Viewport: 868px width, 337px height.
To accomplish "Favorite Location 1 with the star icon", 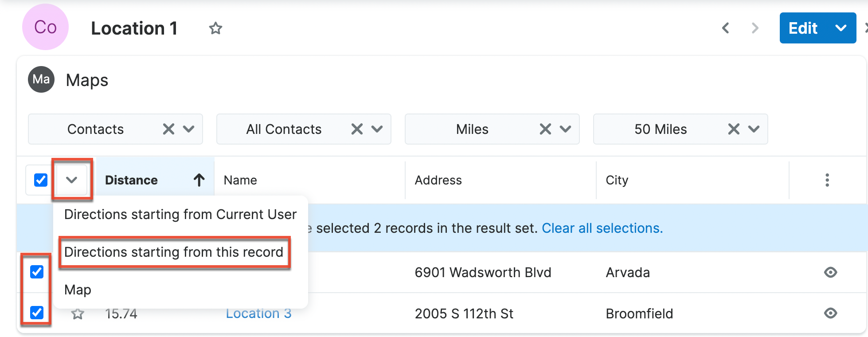I will pos(215,28).
